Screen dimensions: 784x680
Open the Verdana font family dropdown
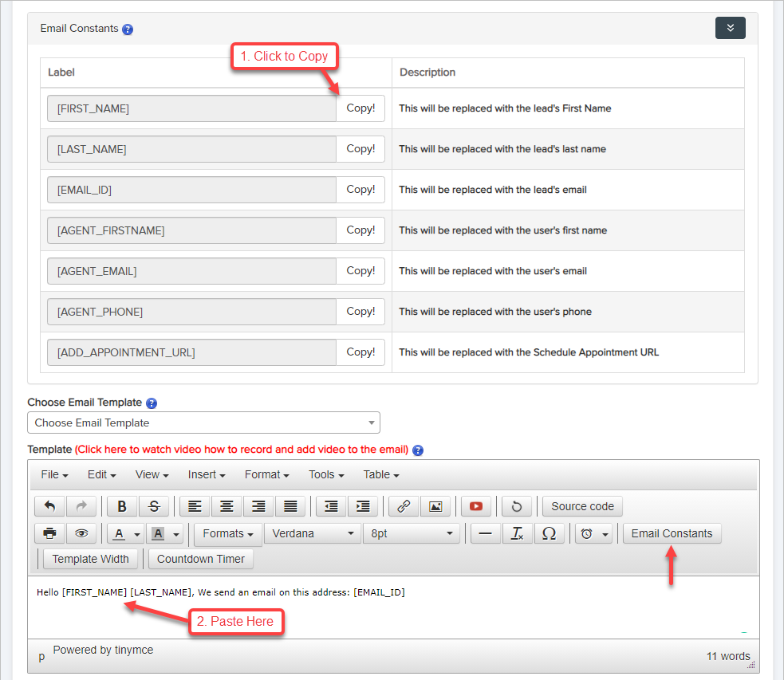coord(313,533)
